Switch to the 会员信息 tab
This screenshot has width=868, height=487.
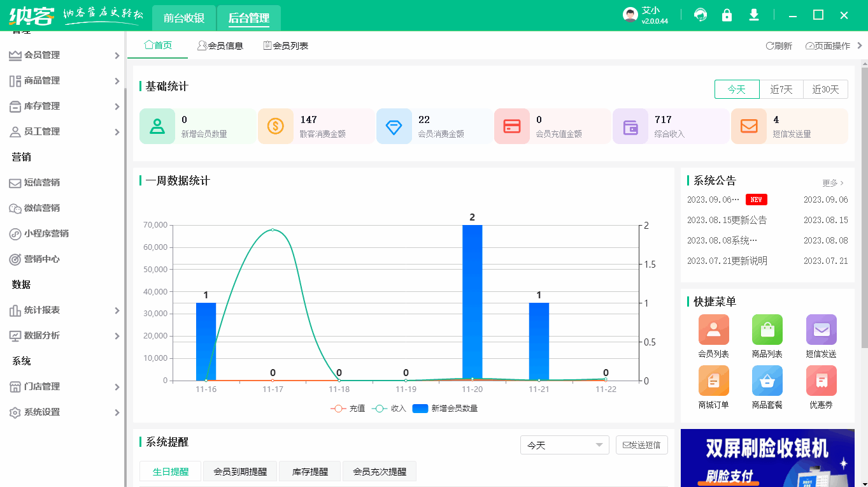[220, 45]
